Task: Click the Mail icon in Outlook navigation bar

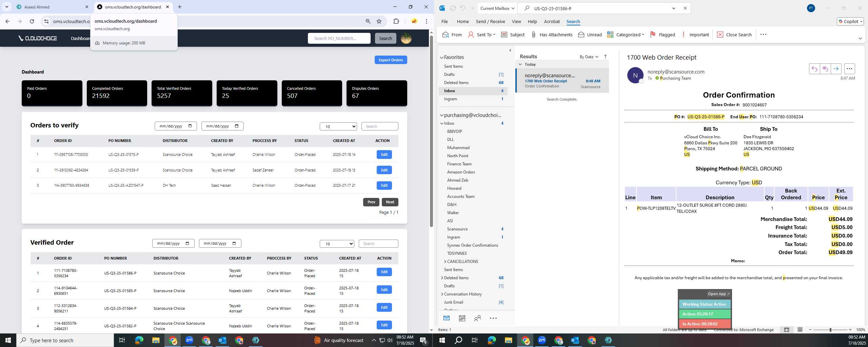Action: [446, 318]
